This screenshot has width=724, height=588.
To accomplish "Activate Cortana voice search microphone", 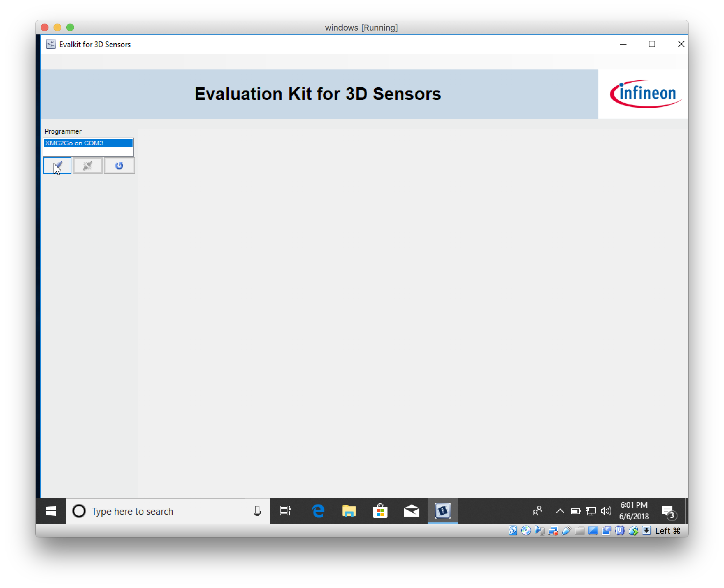I will [x=257, y=511].
